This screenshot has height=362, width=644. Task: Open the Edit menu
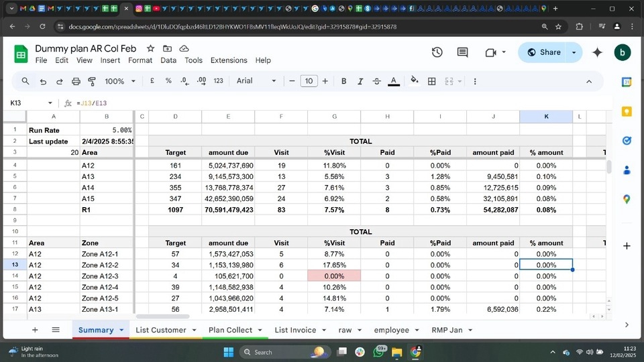pyautogui.click(x=62, y=60)
